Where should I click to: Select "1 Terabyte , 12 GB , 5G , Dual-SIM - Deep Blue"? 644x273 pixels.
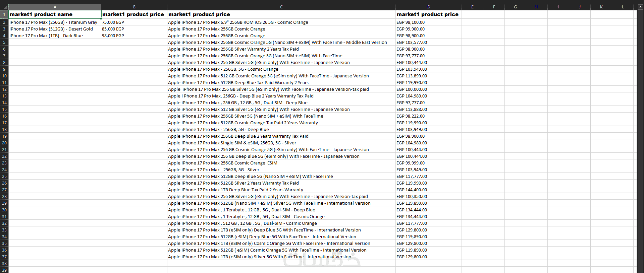(x=281, y=210)
